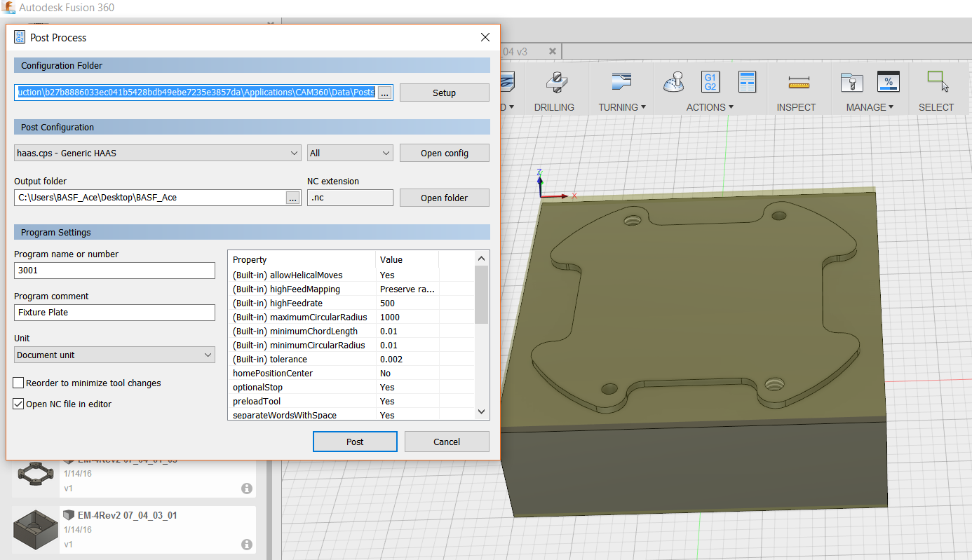Click the Program comment input field
The height and width of the screenshot is (560, 972).
coord(114,313)
